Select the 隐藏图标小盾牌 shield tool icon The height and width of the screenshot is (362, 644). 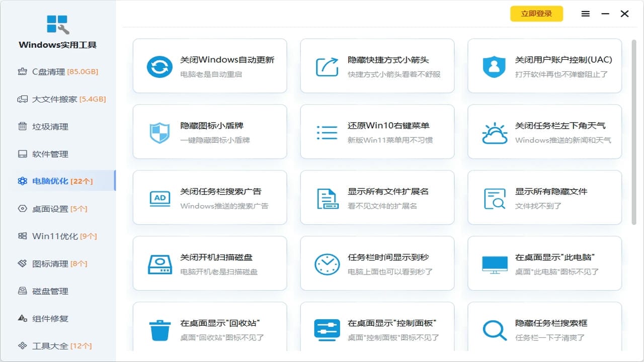[x=159, y=132]
